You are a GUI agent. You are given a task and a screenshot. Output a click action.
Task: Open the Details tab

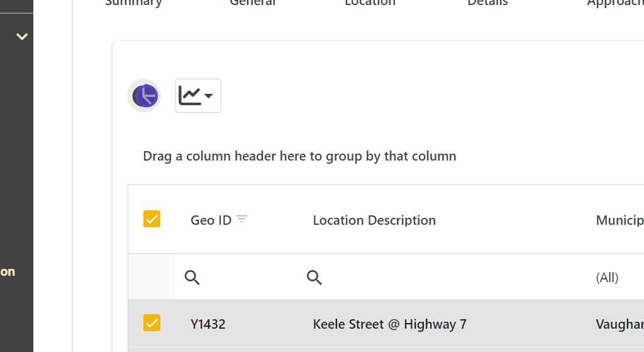pos(487,3)
